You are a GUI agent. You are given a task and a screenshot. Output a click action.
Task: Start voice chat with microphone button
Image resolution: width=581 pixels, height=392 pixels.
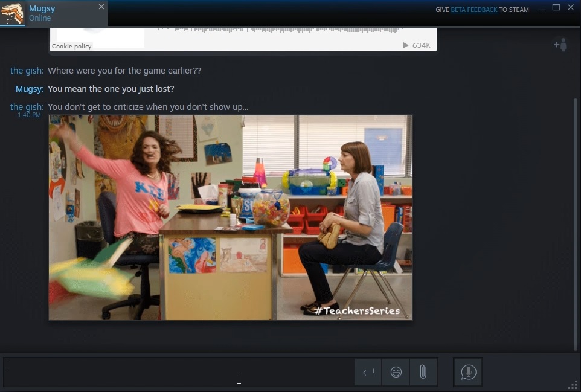(x=468, y=372)
